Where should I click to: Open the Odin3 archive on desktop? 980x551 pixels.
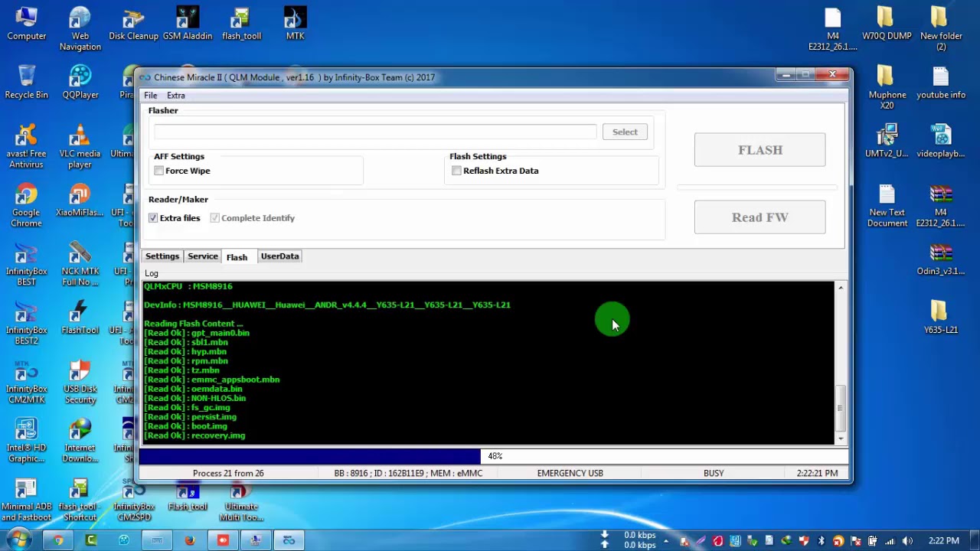coord(941,259)
